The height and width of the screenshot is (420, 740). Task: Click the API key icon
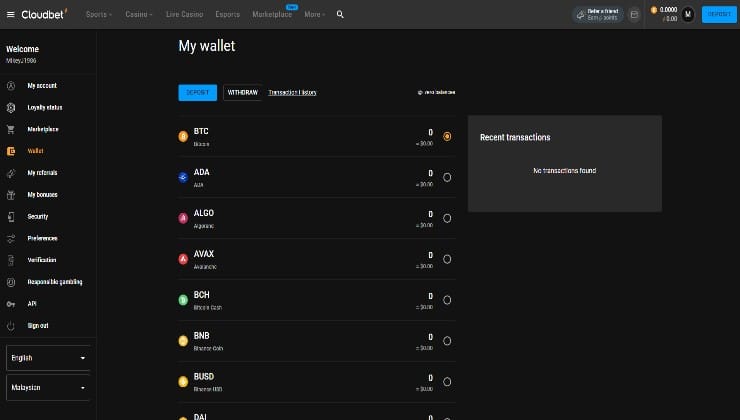[11, 304]
